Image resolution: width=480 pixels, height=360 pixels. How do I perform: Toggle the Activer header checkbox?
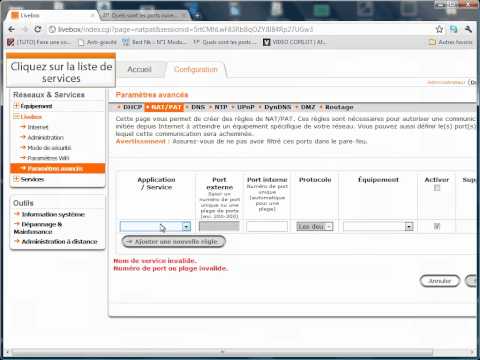tap(437, 188)
